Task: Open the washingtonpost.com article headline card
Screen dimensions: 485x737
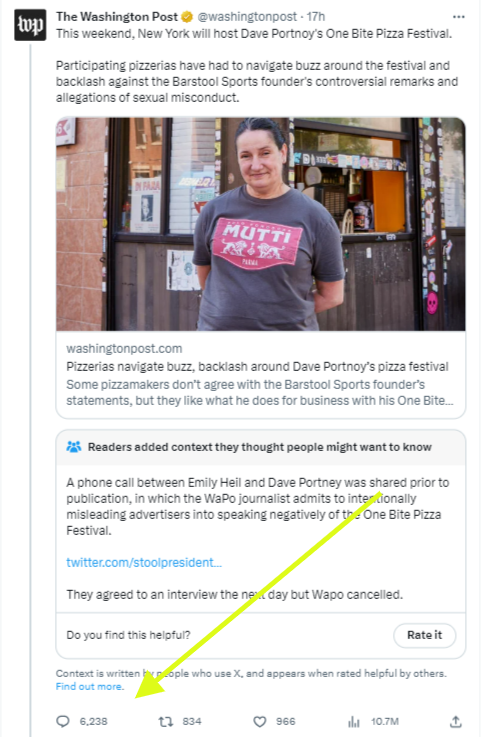Action: [x=261, y=375]
